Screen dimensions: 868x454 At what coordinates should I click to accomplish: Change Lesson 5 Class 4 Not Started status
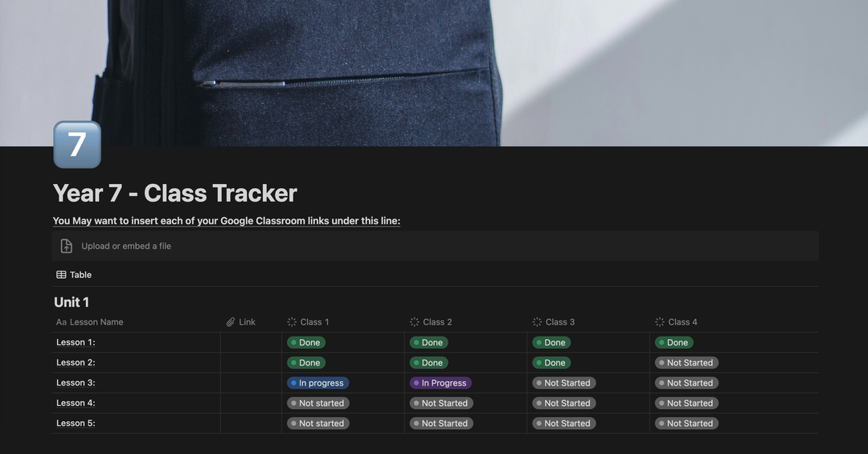(686, 423)
